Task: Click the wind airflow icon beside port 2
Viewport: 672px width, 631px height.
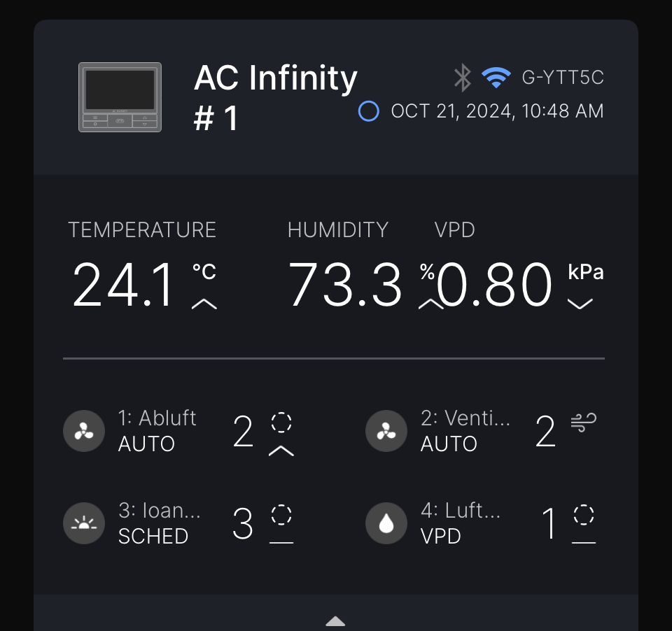Action: pyautogui.click(x=584, y=423)
